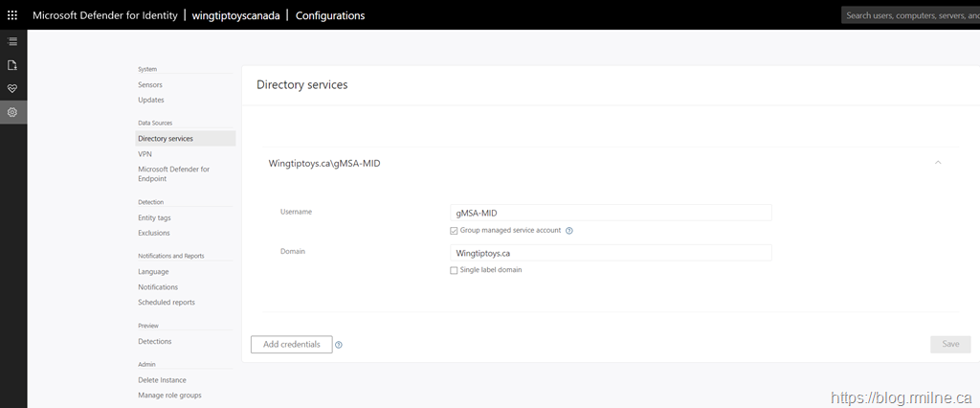Open the reports page icon in sidebar
This screenshot has width=980, height=408.
(12, 65)
